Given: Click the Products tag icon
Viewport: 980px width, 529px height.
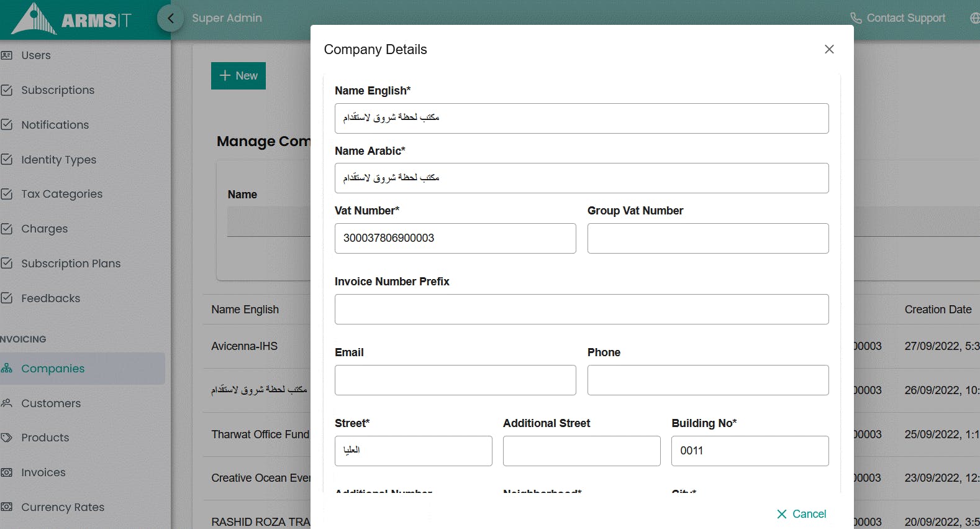Looking at the screenshot, I should tap(7, 438).
